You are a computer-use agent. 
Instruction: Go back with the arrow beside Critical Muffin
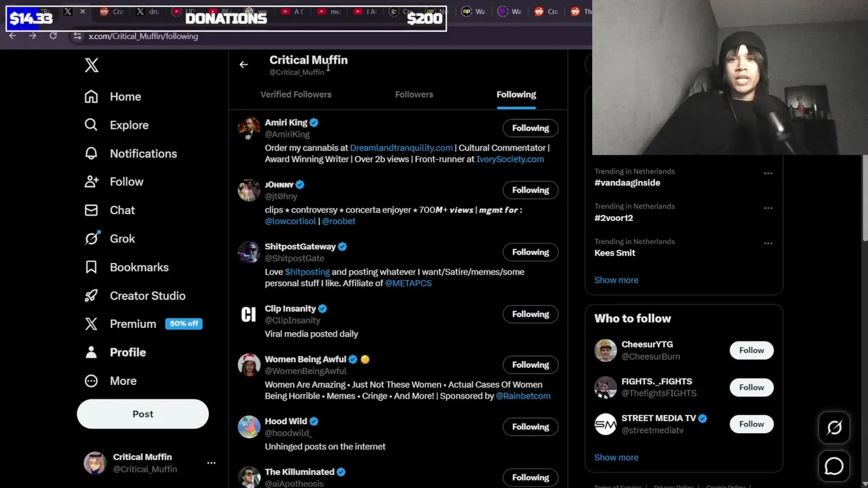[243, 65]
